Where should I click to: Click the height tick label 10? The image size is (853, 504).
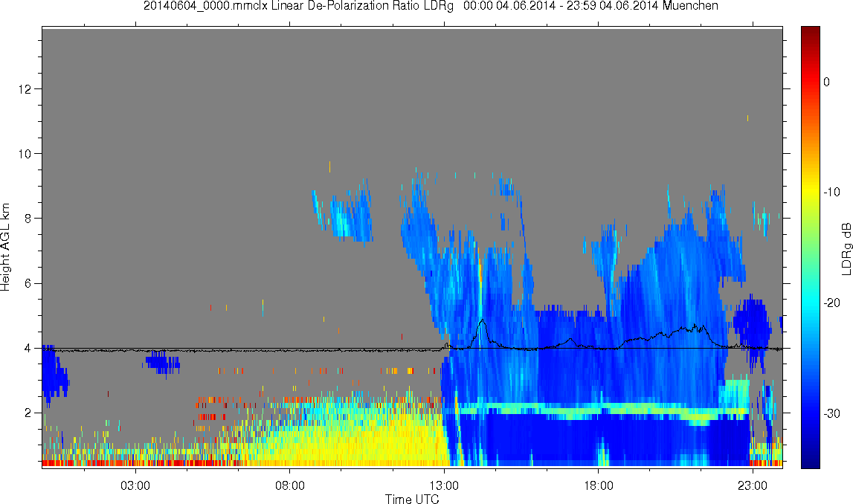click(x=25, y=154)
